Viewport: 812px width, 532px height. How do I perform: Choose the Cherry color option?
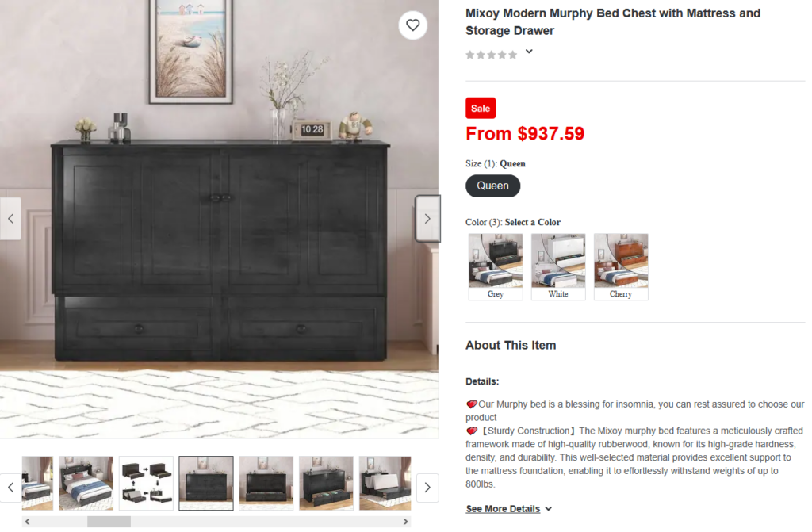621,266
